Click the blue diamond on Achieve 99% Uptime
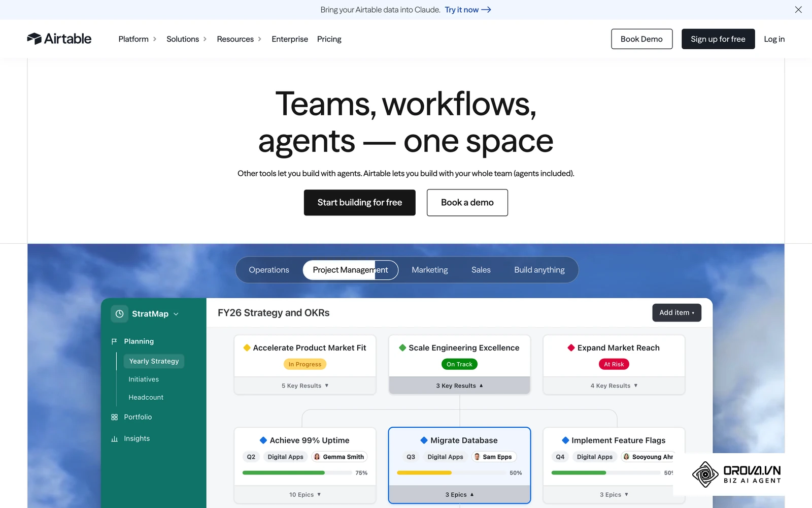The image size is (812, 508). point(263,440)
